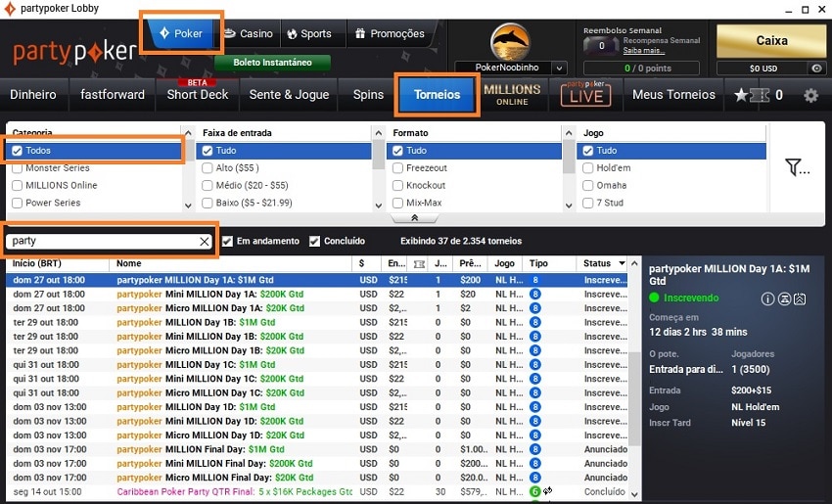Click the green Inscrevendo status dot
832x504 pixels.
coord(654,298)
